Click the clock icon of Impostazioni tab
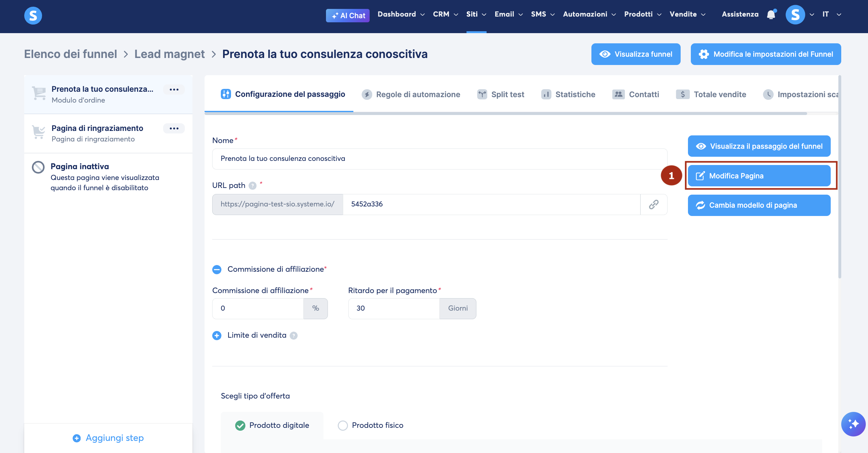This screenshot has width=868, height=453. [x=768, y=94]
